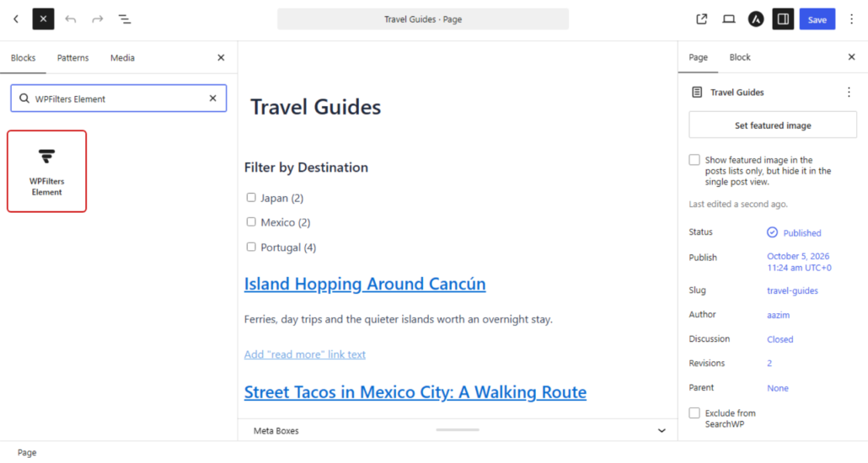868x463 pixels.
Task: View page in new tab icon
Action: 701,19
